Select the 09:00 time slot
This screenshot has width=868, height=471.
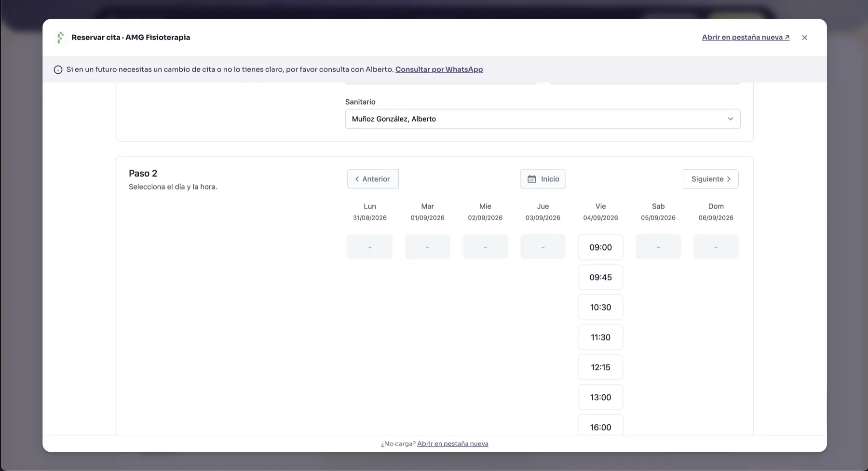click(x=600, y=247)
